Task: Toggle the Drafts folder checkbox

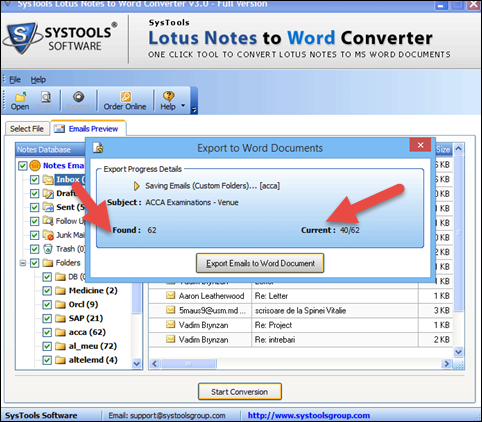Action: click(x=34, y=193)
